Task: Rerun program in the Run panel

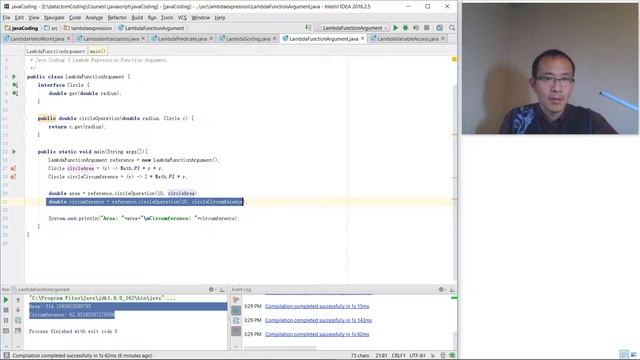Action: pos(6,300)
